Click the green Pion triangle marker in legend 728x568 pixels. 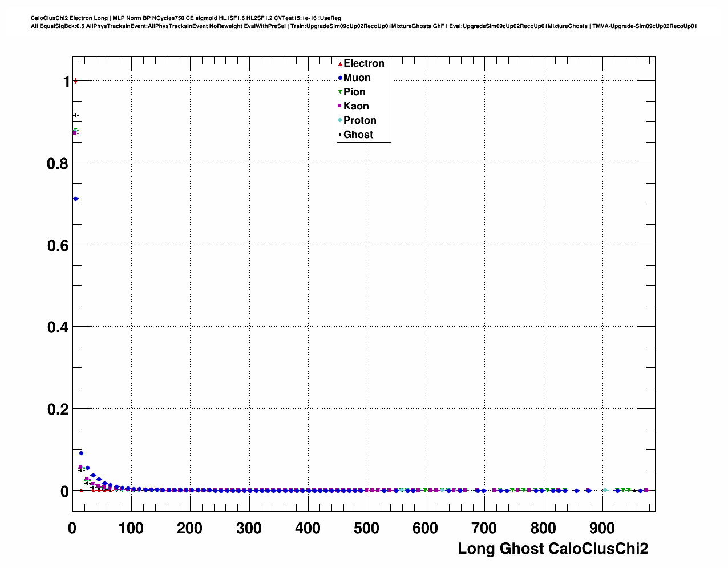tap(340, 92)
